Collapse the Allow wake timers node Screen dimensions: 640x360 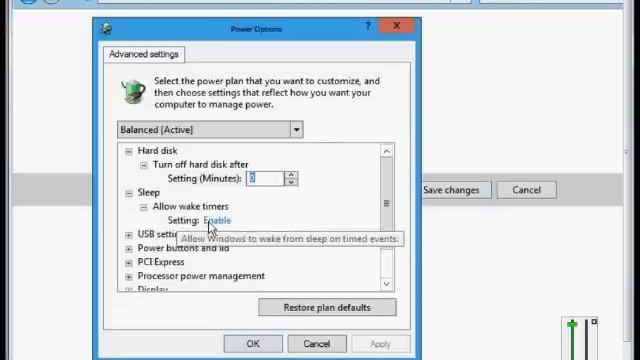(x=144, y=207)
